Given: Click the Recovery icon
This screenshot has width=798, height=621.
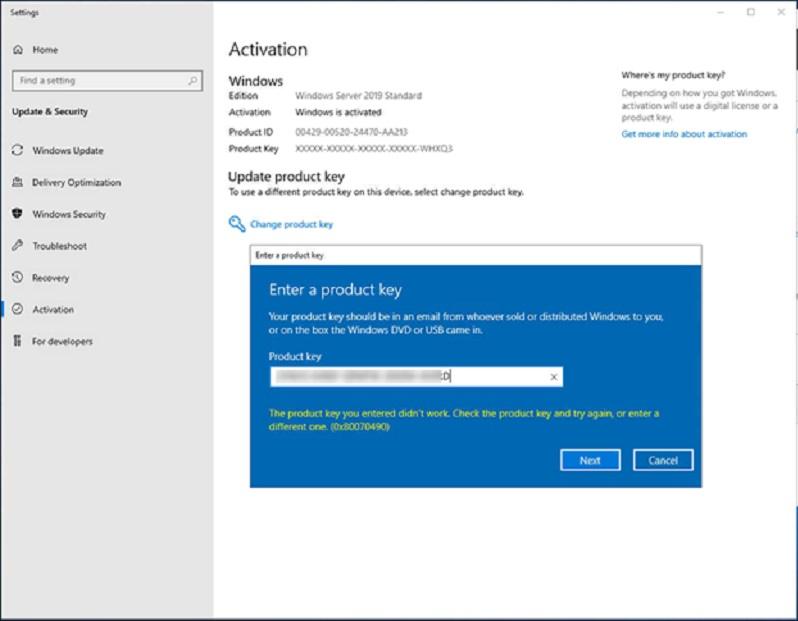Looking at the screenshot, I should click(x=17, y=278).
